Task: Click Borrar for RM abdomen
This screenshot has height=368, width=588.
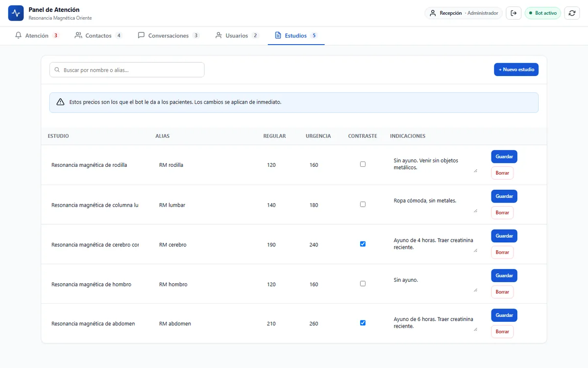Action: tap(502, 332)
